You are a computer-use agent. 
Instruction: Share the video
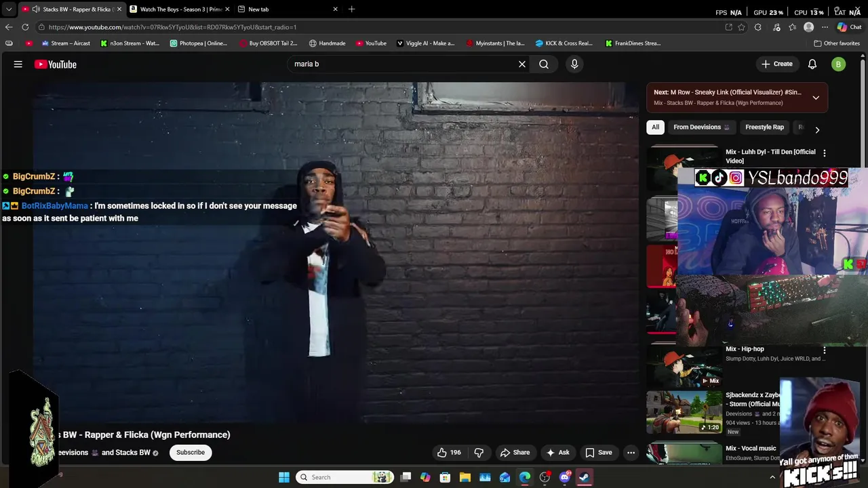pos(515,453)
